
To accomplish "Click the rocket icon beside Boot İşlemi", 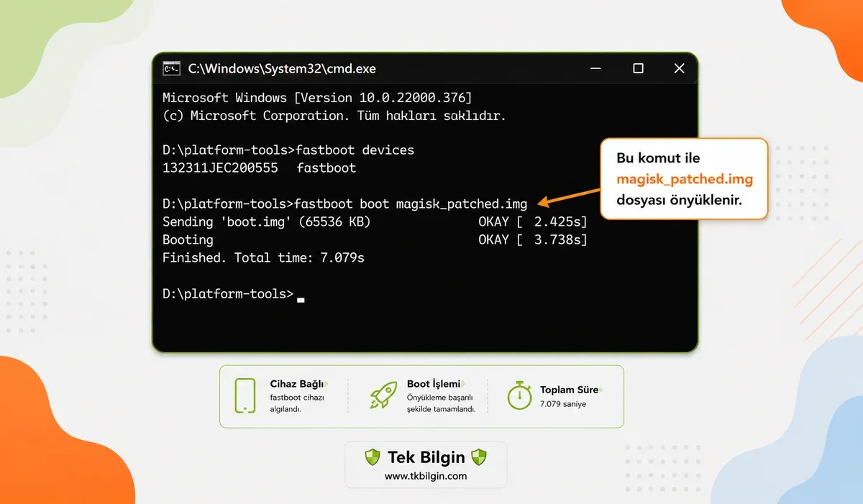I will [x=384, y=395].
